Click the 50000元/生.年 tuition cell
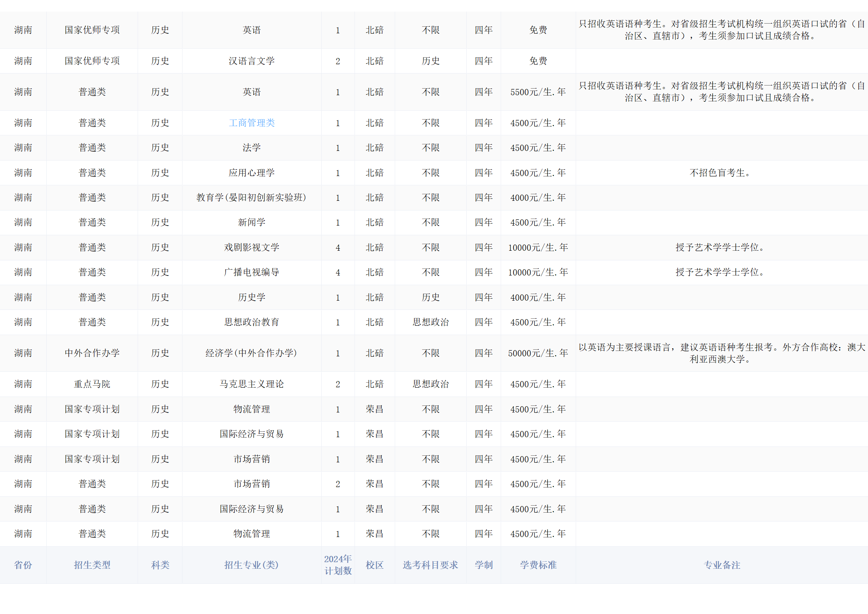Image resolution: width=868 pixels, height=614 pixels. (538, 353)
